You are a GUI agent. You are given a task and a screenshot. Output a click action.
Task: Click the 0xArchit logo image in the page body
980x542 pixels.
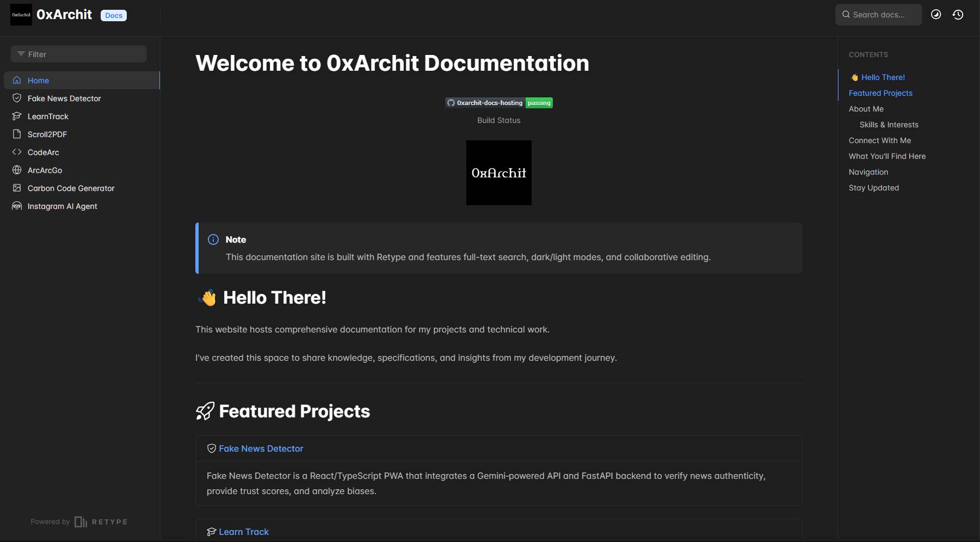point(499,173)
